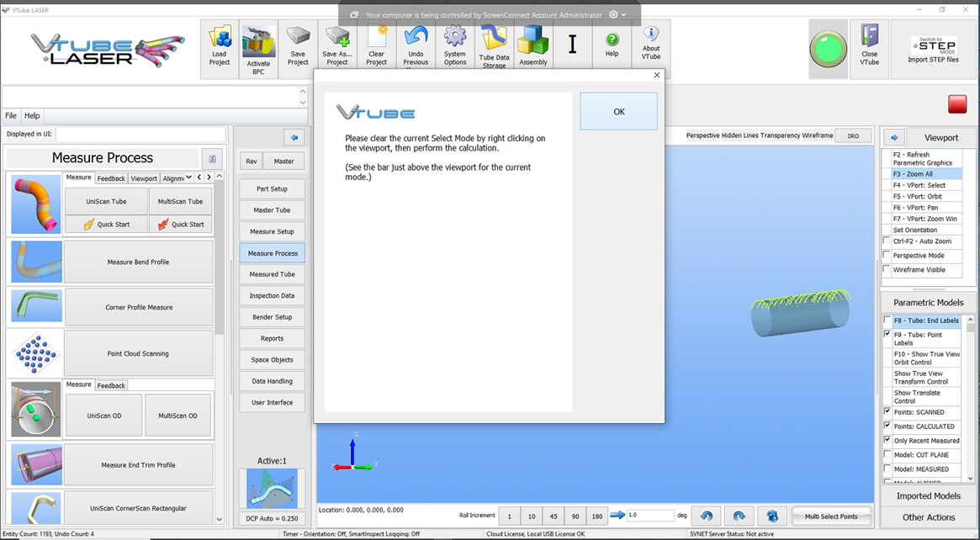Open the Help menu
Screen dimensions: 980x540
[32, 115]
